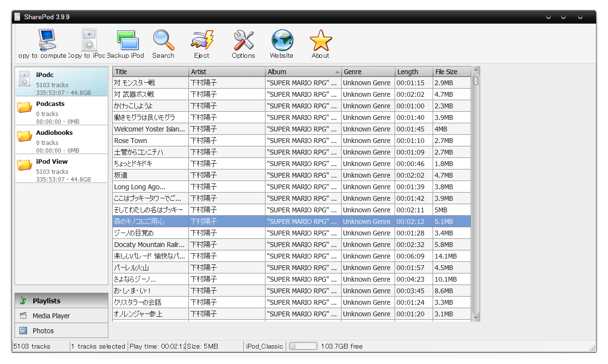608x364 pixels.
Task: Select the Audiobooks folder in the sidebar
Action: (62, 140)
